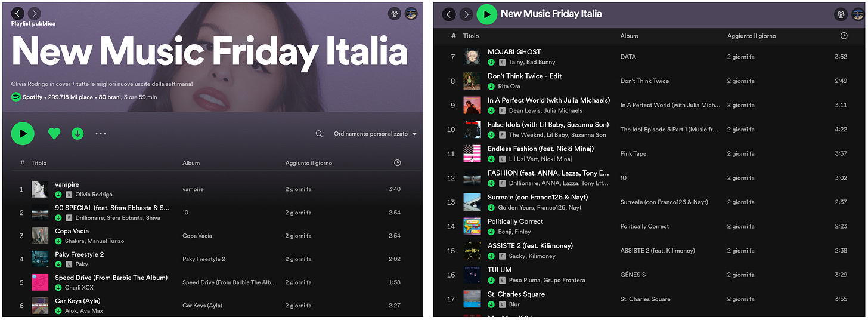
Task: Click the small play button beside the header title
Action: (x=487, y=14)
